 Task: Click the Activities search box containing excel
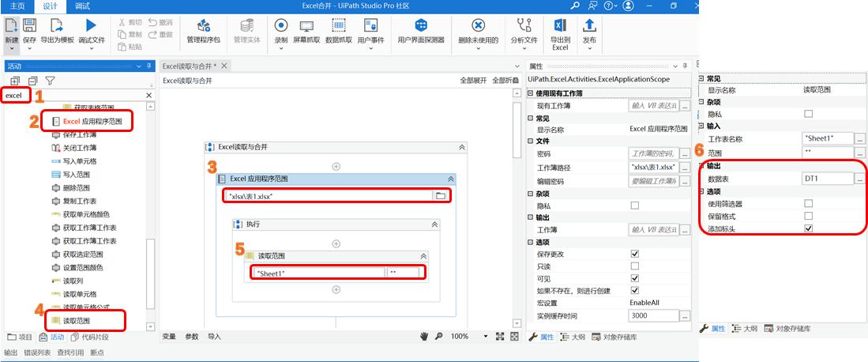74,96
